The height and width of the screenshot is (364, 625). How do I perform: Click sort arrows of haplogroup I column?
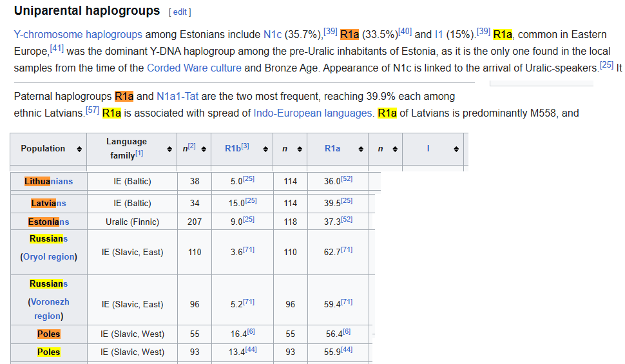coord(456,149)
